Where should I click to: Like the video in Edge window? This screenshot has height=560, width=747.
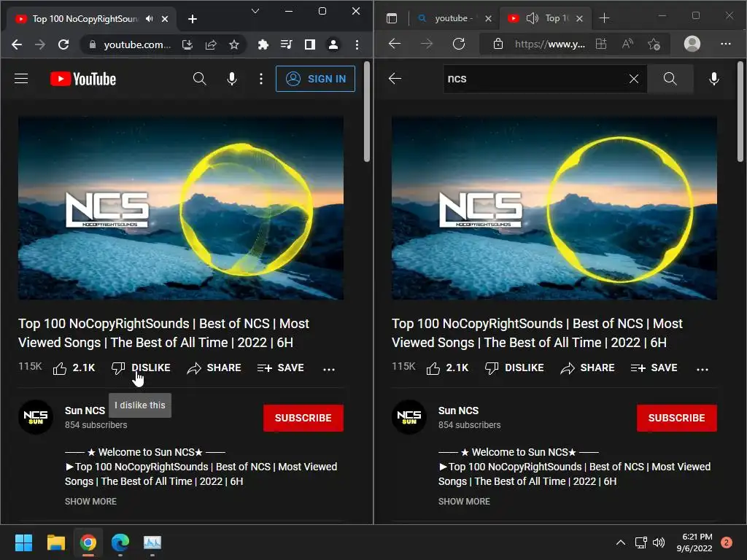tap(447, 368)
